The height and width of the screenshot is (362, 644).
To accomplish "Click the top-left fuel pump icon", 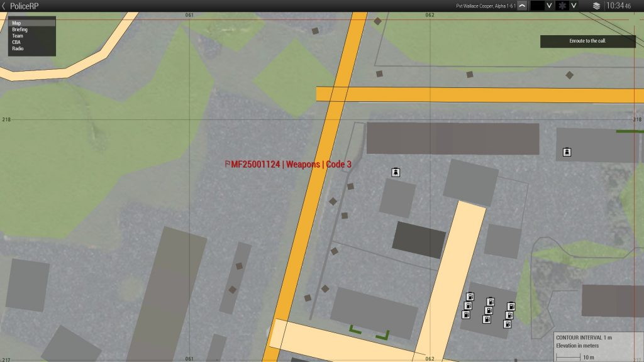I will click(x=470, y=297).
